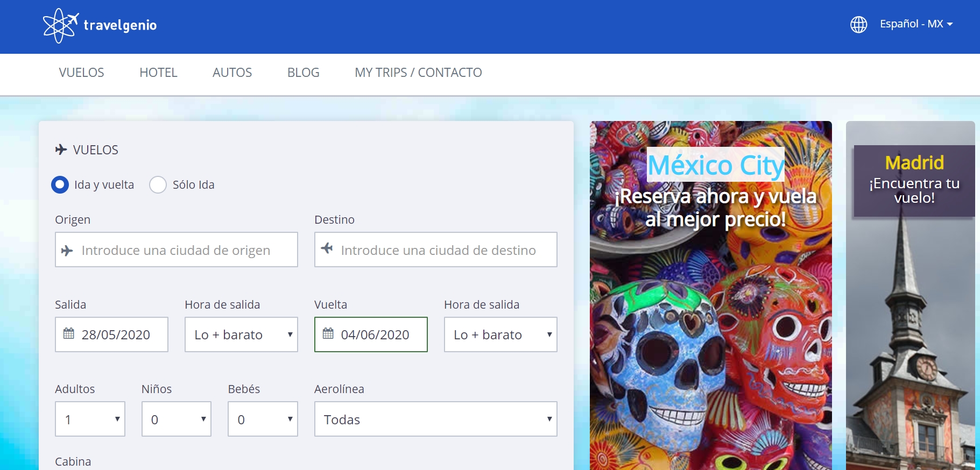This screenshot has width=980, height=470.
Task: Go to the HOTEL menu item
Action: pyautogui.click(x=158, y=73)
